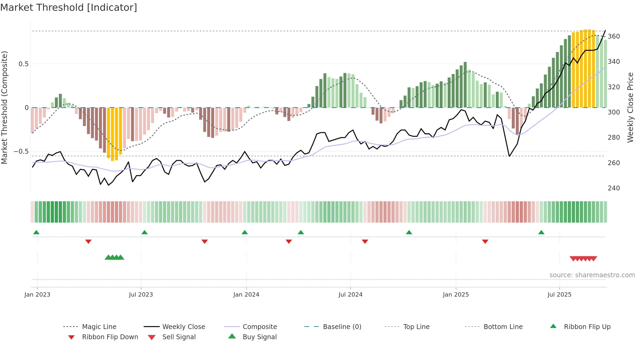Toggle the Composite legend entry

[250, 327]
